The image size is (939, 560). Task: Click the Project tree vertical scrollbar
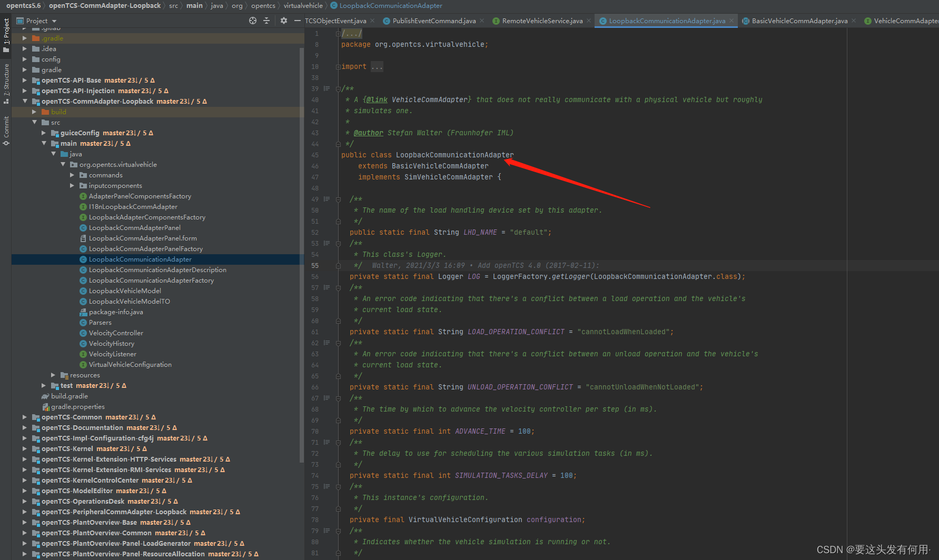302,255
